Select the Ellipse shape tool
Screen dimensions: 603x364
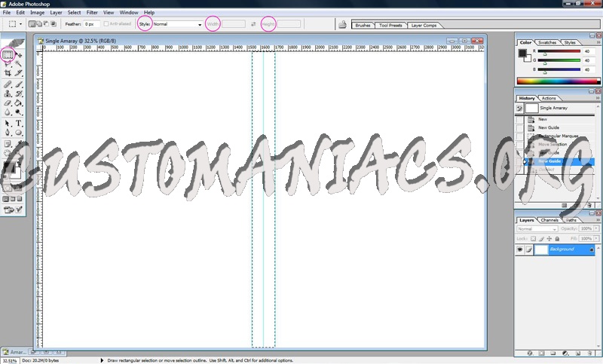point(19,133)
